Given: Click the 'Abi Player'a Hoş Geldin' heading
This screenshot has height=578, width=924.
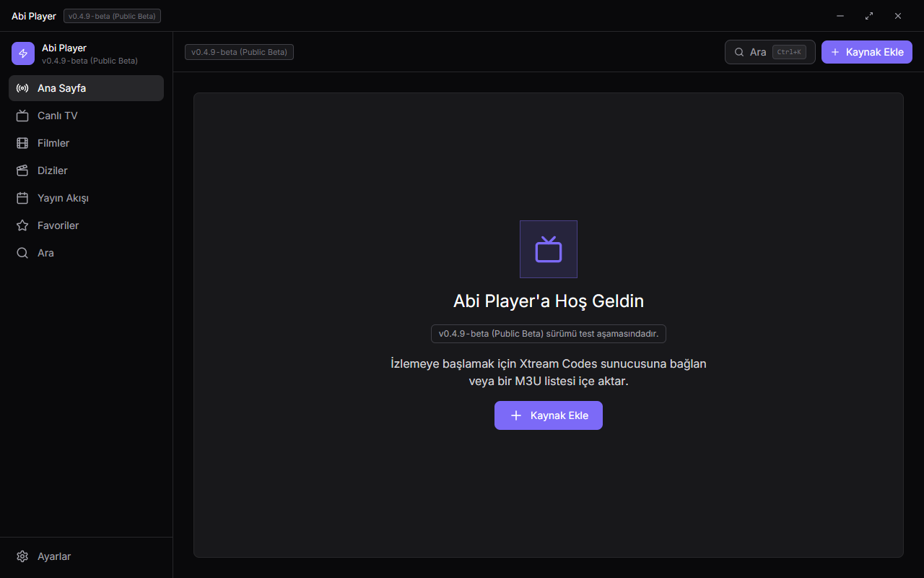Looking at the screenshot, I should (549, 301).
